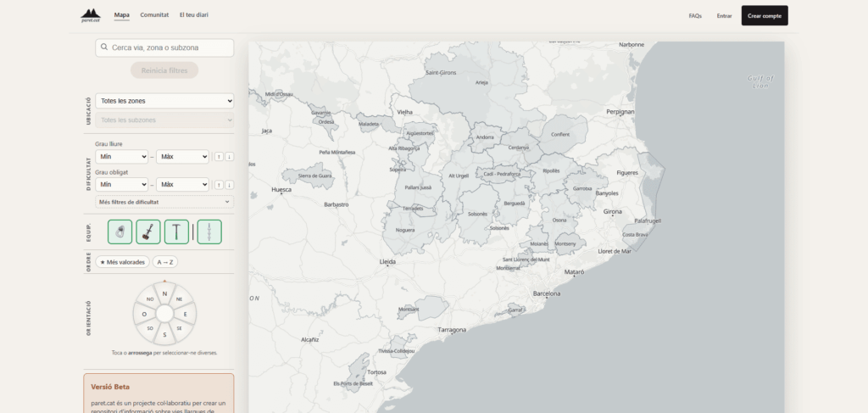Click down arrow beside Grau obligat
The image size is (868, 413).
click(229, 185)
